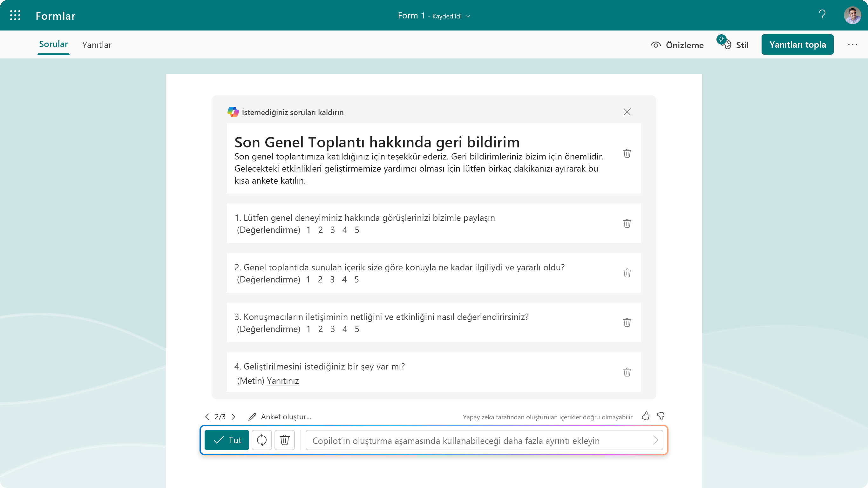Image resolution: width=868 pixels, height=488 pixels.
Task: Switch to the Sorular tab
Action: point(53,44)
